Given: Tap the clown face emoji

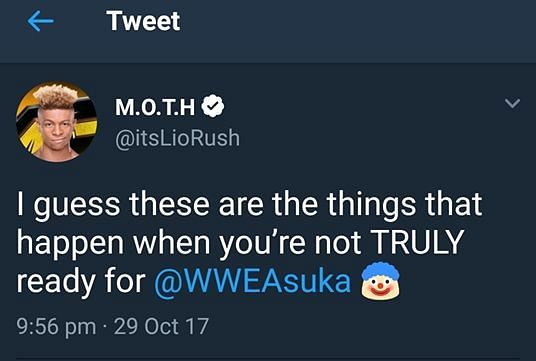Looking at the screenshot, I should [x=380, y=281].
